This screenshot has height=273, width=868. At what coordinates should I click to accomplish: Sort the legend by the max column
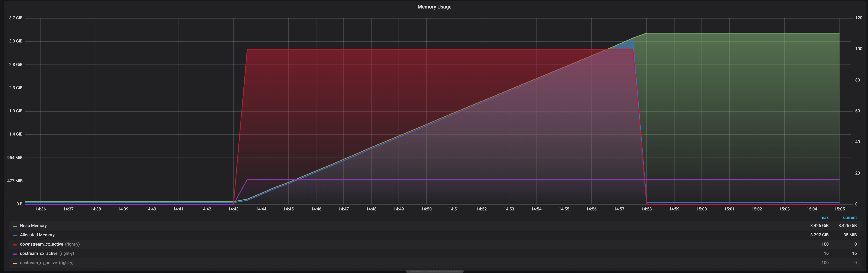coord(824,217)
